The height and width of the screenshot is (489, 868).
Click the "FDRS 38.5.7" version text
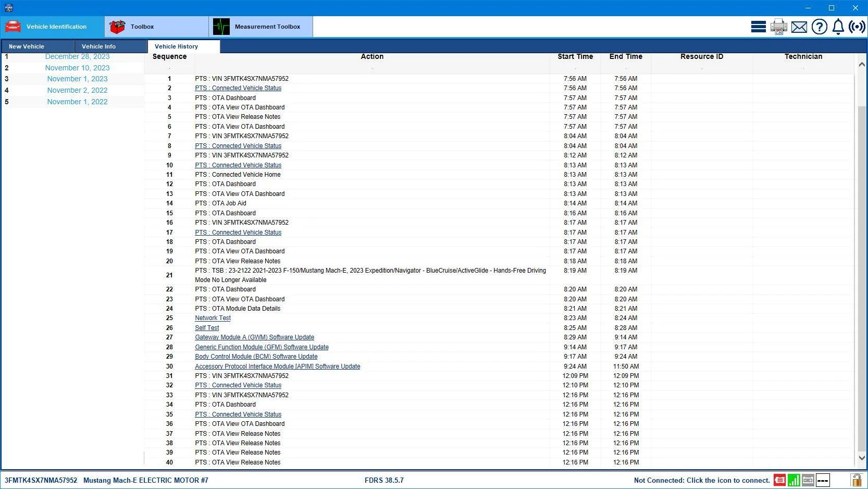[x=384, y=481]
